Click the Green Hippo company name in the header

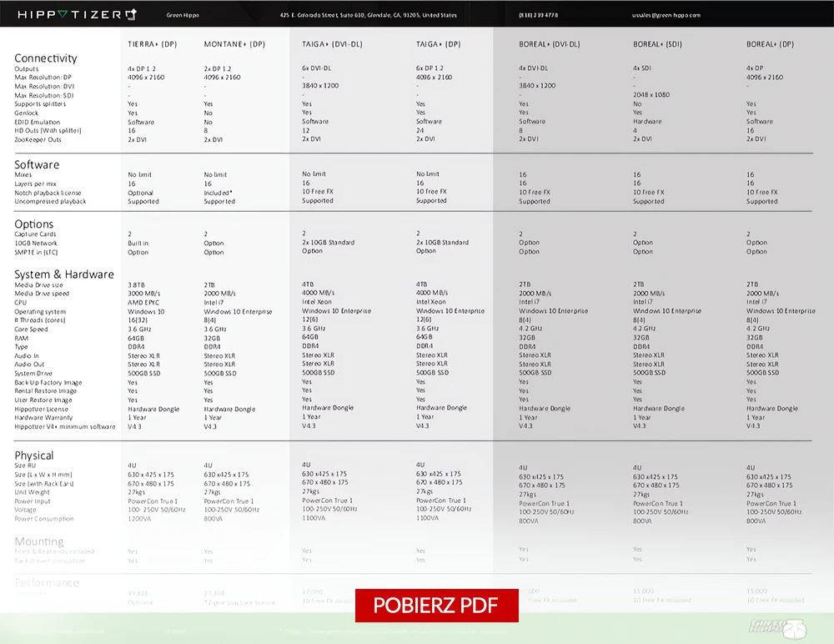183,16
